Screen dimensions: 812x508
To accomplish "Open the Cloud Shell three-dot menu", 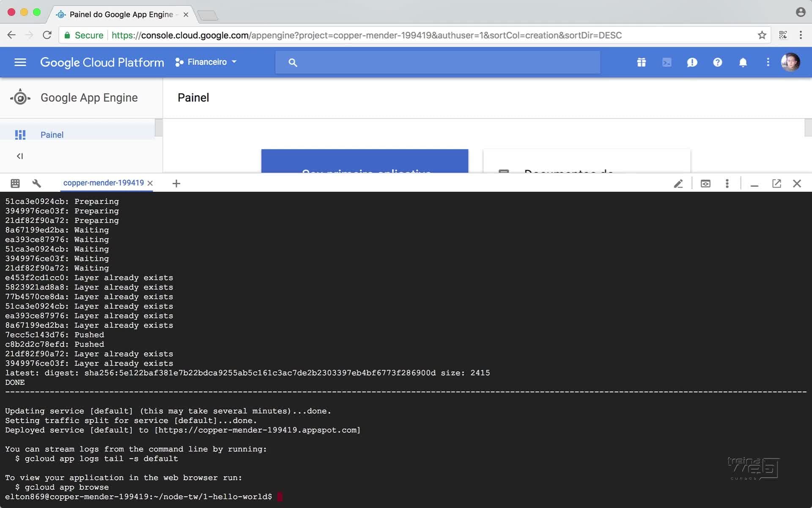I will pos(727,183).
